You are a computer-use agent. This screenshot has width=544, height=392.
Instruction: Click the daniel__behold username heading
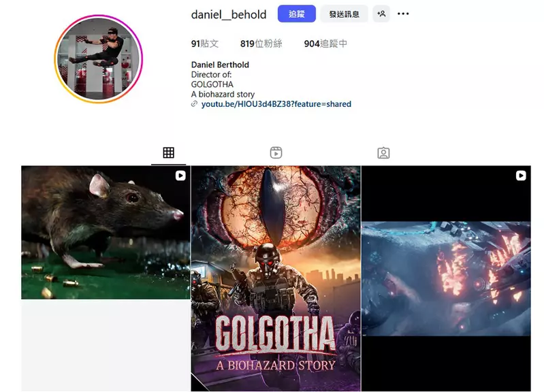(x=229, y=14)
